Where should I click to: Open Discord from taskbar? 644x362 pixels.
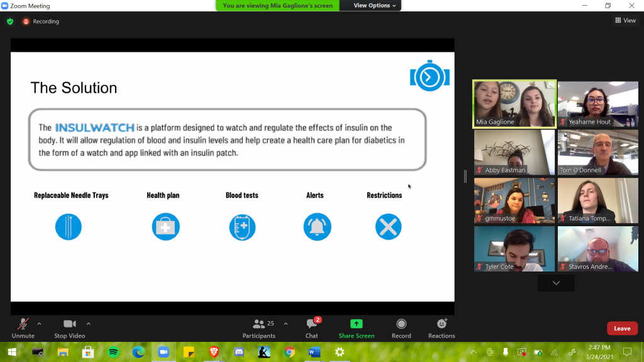click(239, 352)
